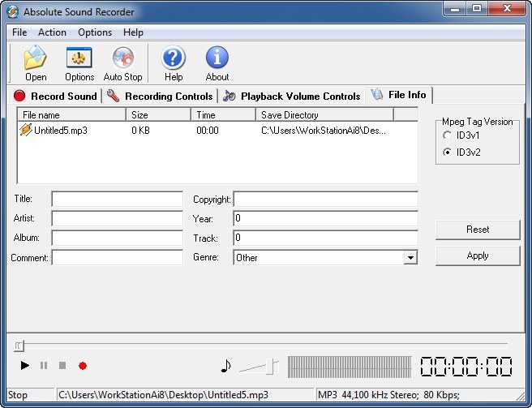
Task: Click the Apply button
Action: pos(478,256)
